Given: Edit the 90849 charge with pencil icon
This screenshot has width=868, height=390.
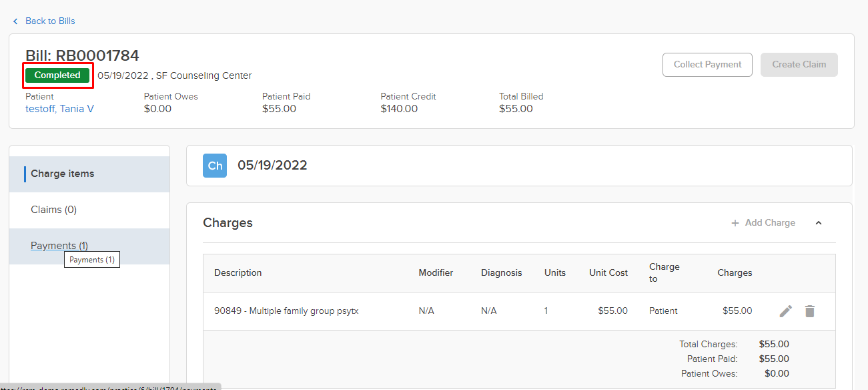Looking at the screenshot, I should 786,311.
